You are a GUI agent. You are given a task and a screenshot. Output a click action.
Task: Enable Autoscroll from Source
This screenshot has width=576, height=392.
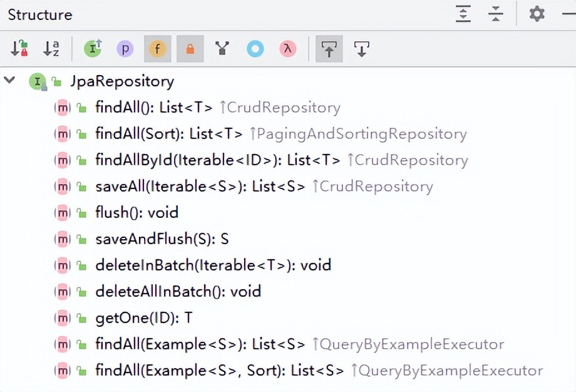click(362, 49)
